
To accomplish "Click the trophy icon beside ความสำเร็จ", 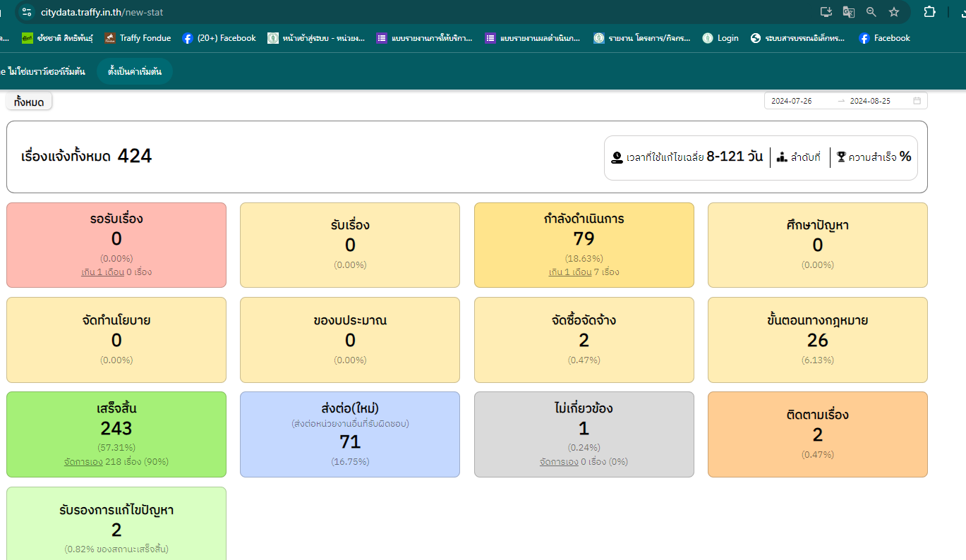I will click(841, 157).
